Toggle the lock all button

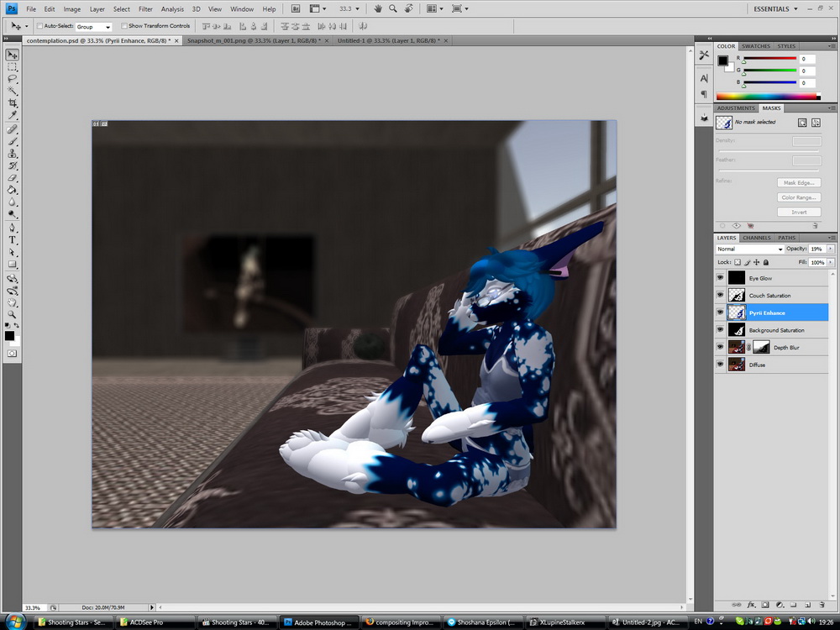point(765,262)
